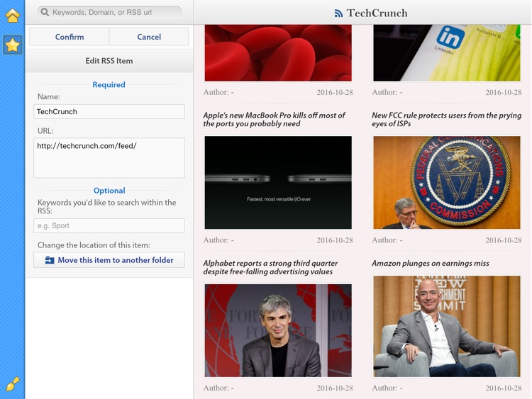
Task: Edit the Name field containing TechCrunch
Action: (109, 111)
